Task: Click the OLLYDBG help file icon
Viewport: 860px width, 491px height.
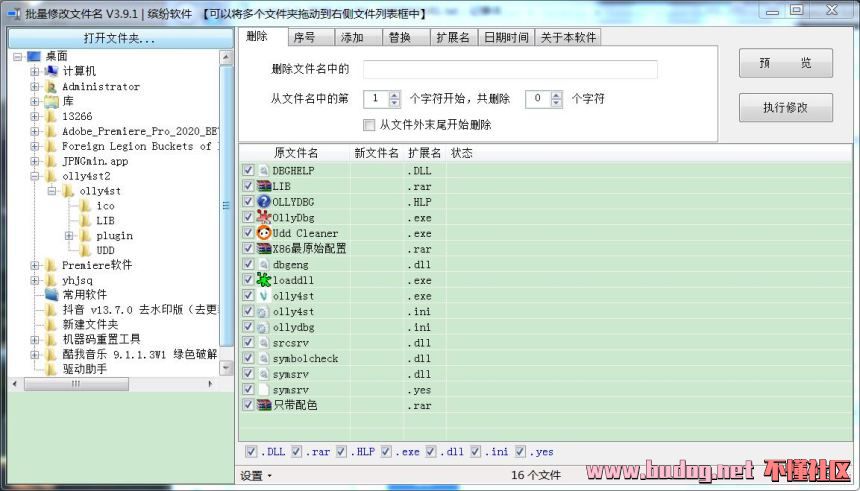Action: coord(264,202)
